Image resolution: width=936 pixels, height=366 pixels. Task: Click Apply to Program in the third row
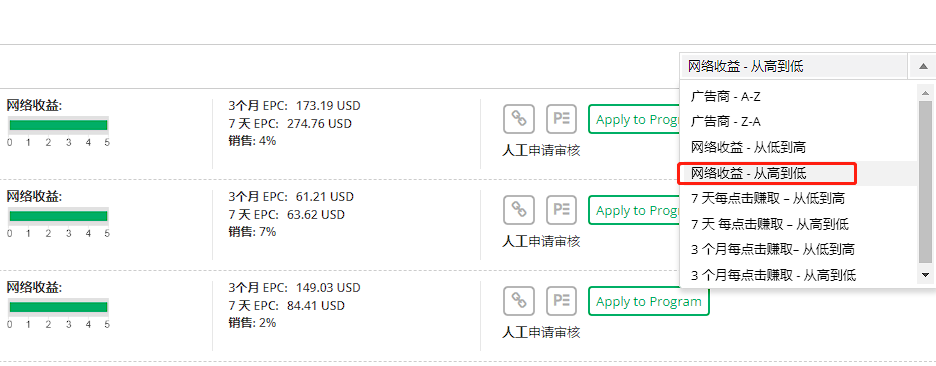click(x=649, y=301)
